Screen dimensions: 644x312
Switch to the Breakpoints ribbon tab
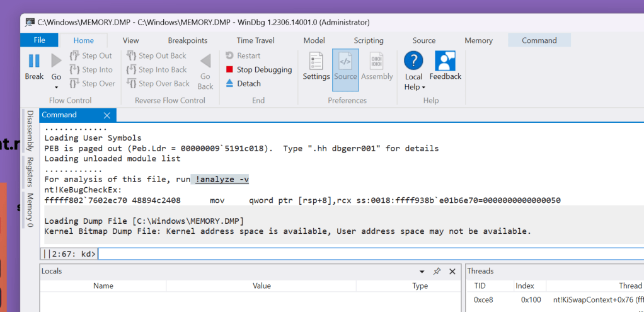point(188,40)
